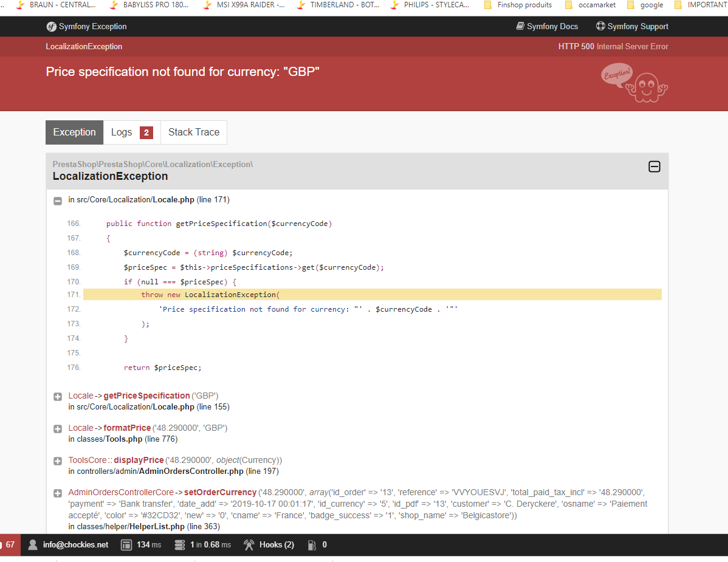Click the Symfony Support lifebuoy icon

[600, 26]
